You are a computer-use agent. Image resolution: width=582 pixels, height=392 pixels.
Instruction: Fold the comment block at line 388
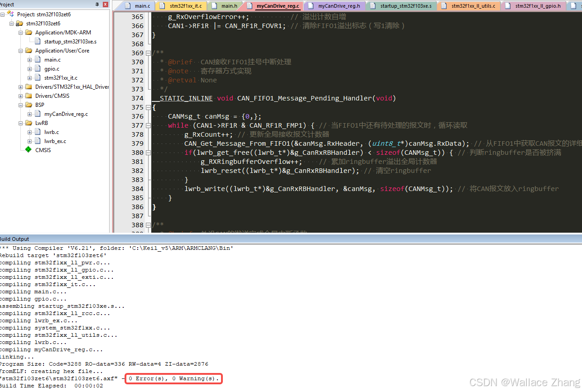click(148, 225)
